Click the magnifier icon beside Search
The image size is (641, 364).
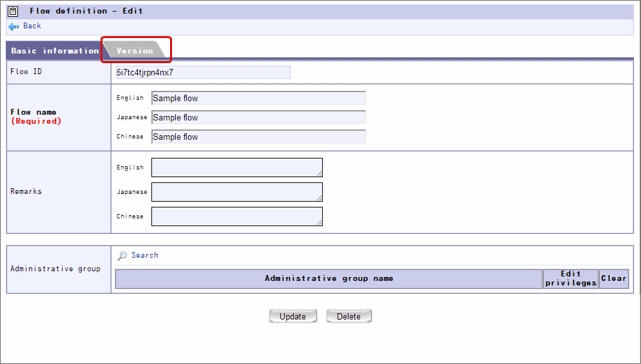[x=122, y=256]
